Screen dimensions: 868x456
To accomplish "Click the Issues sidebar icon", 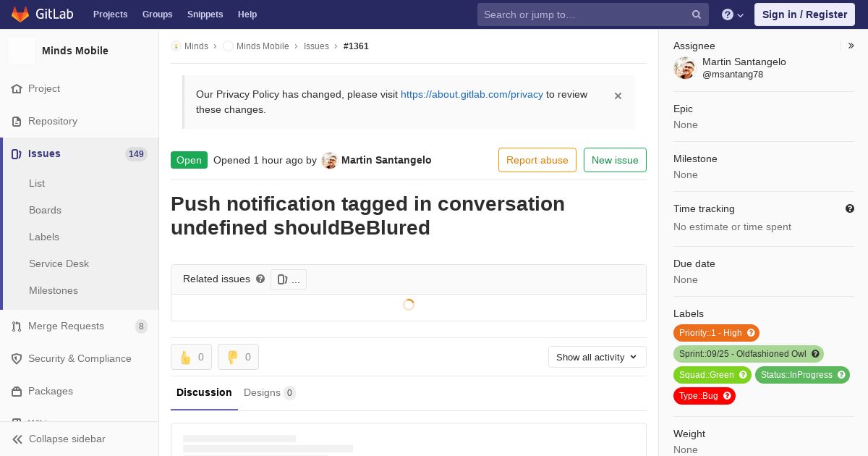I will pos(17,153).
